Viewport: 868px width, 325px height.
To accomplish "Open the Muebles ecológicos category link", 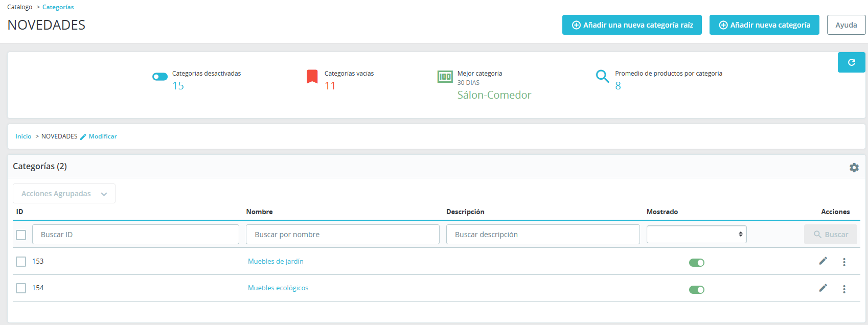I will pyautogui.click(x=278, y=288).
